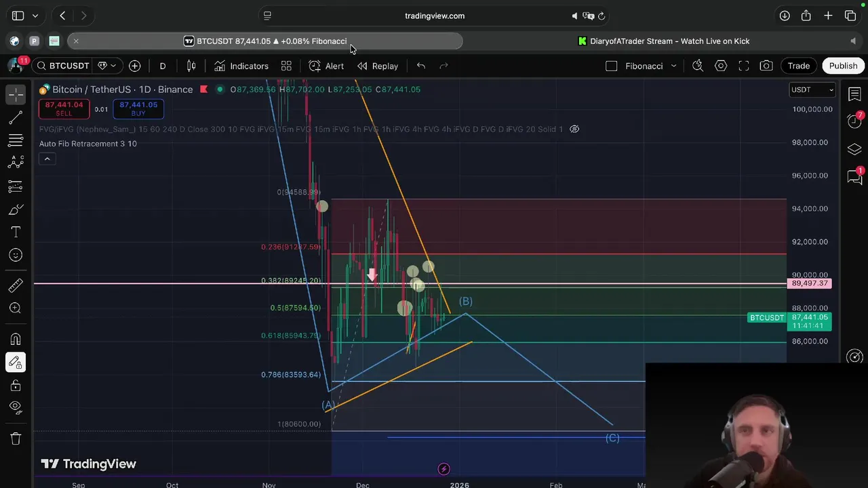868x488 pixels.
Task: Toggle magnet mode in drawing toolbar
Action: 16,339
